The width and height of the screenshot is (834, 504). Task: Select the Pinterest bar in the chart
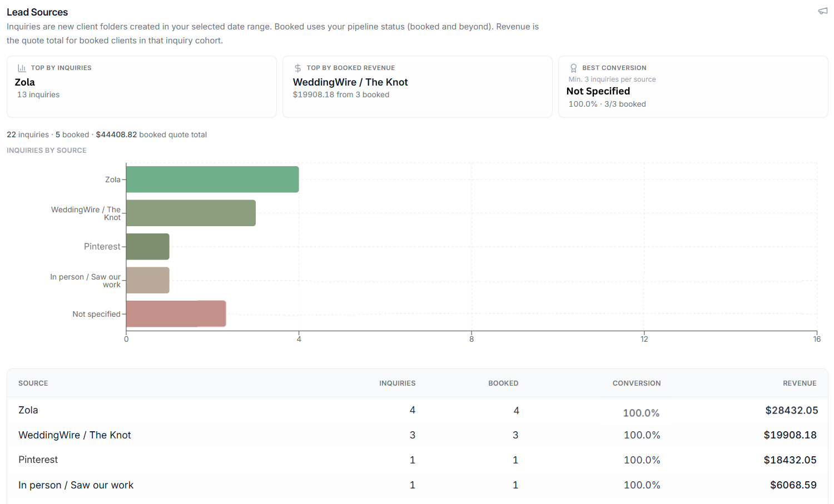pos(148,247)
